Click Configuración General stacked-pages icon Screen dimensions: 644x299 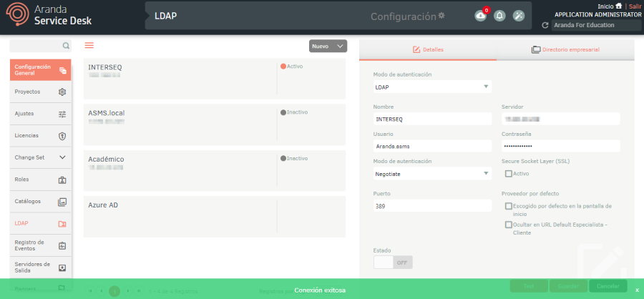tap(62, 70)
